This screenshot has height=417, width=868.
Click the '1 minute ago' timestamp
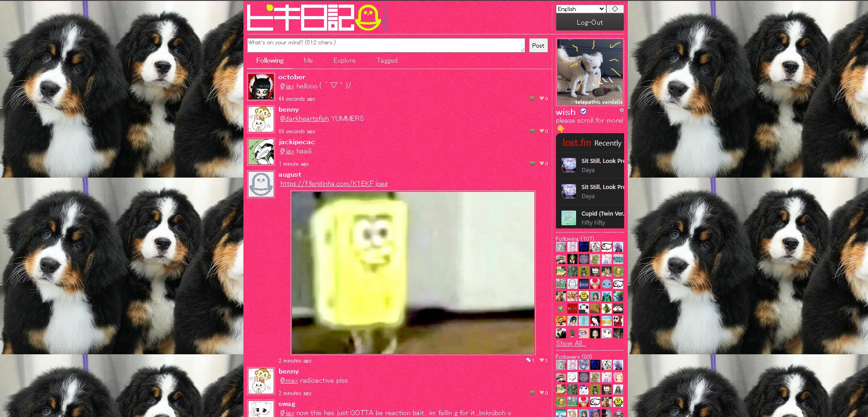point(293,164)
